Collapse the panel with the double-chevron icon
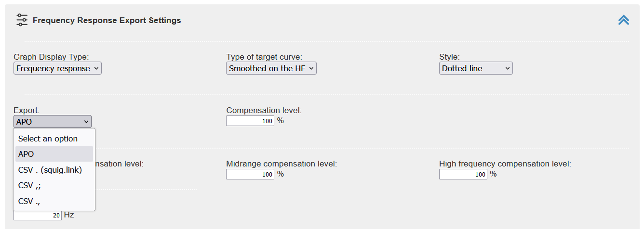Viewport: 644px width, 229px height. pyautogui.click(x=624, y=20)
